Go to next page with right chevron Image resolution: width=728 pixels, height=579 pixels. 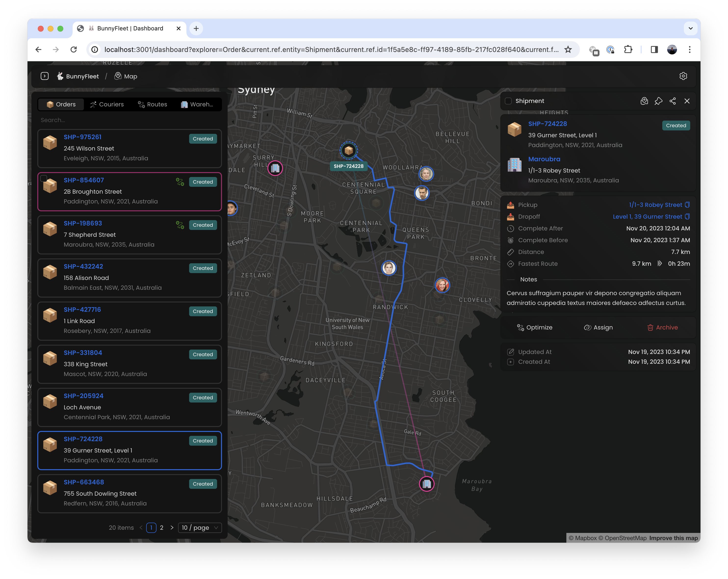coord(172,527)
